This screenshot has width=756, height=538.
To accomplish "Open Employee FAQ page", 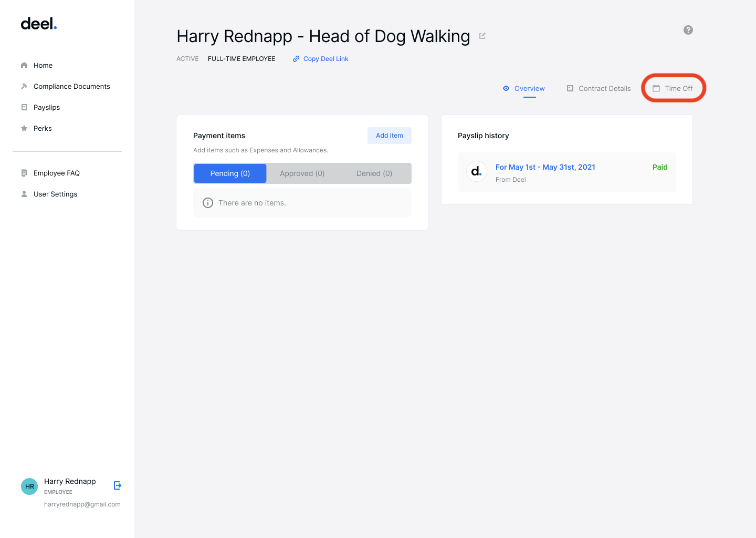I will click(57, 173).
